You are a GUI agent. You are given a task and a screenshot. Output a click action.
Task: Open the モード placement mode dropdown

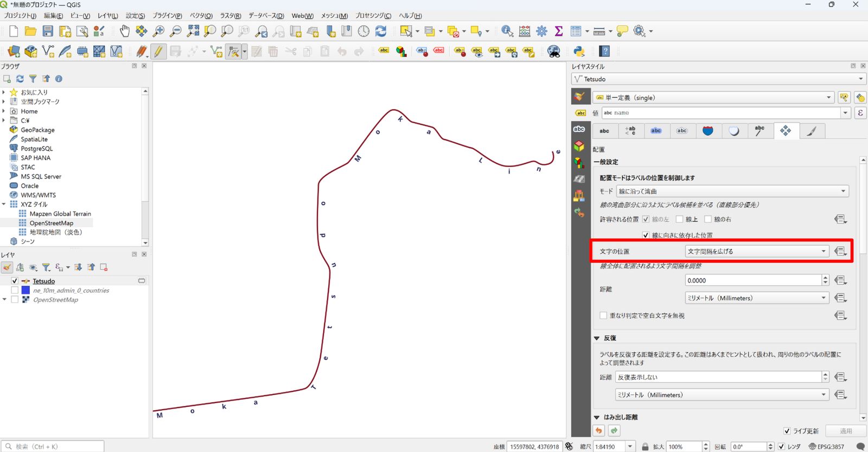point(732,191)
